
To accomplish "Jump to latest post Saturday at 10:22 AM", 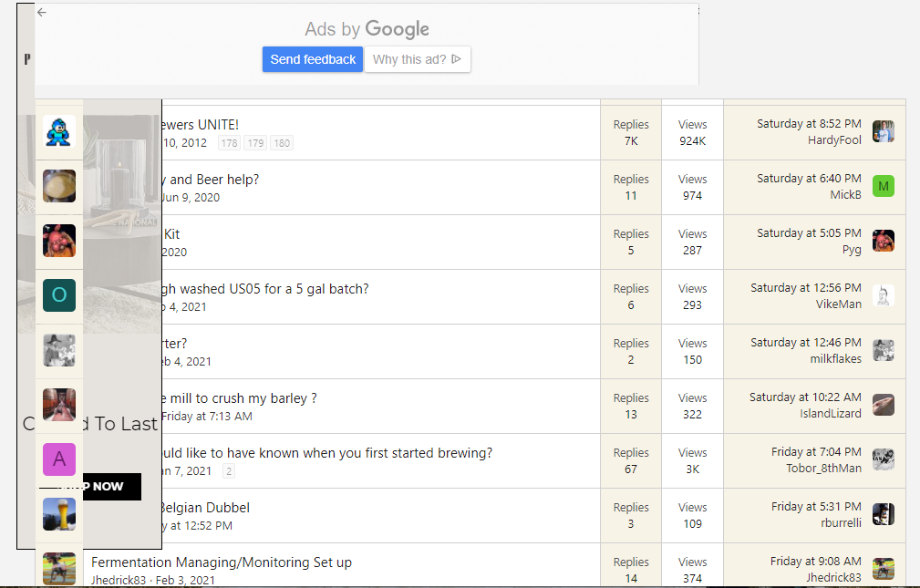I will tap(806, 397).
